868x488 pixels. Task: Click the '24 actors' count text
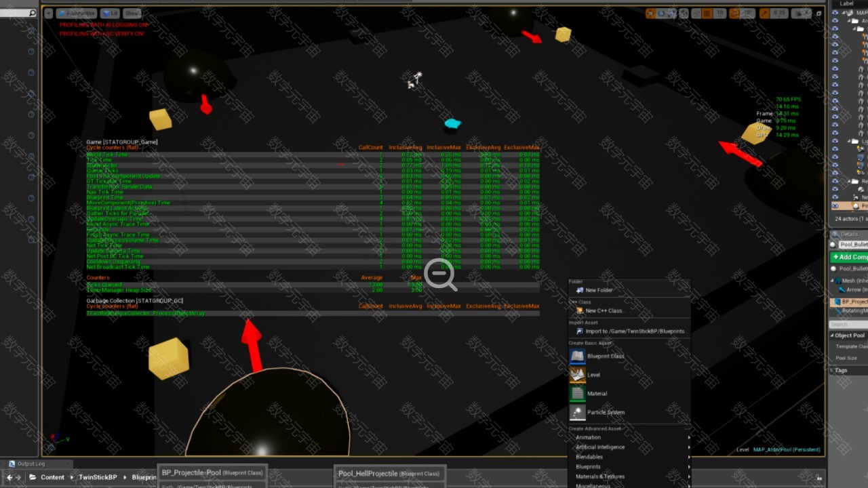(x=850, y=218)
